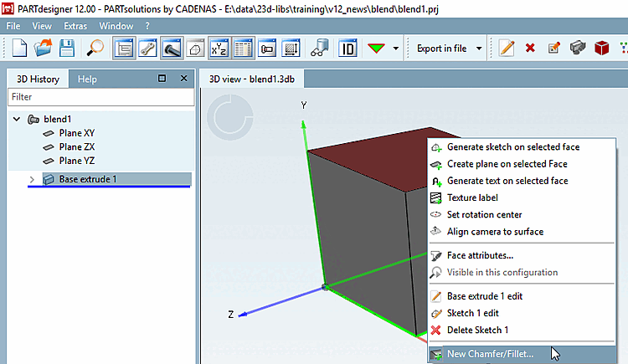
Task: Toggle the sketch window icon
Action: tap(195, 49)
